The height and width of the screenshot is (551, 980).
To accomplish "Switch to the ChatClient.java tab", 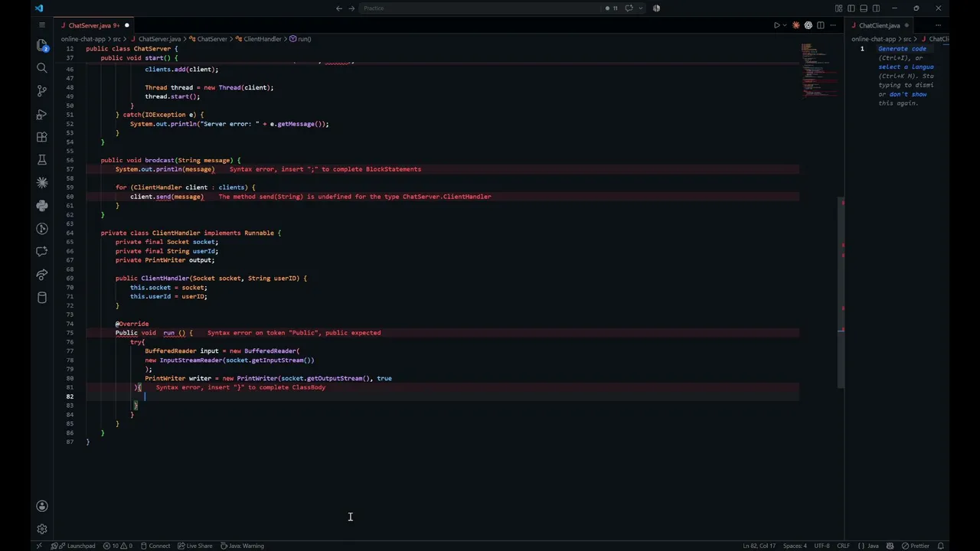I will (x=878, y=25).
